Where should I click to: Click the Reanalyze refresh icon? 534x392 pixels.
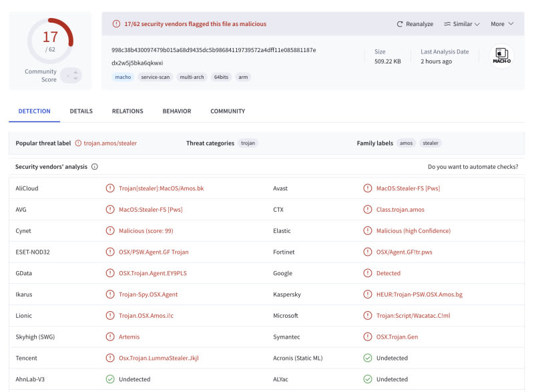pos(400,24)
